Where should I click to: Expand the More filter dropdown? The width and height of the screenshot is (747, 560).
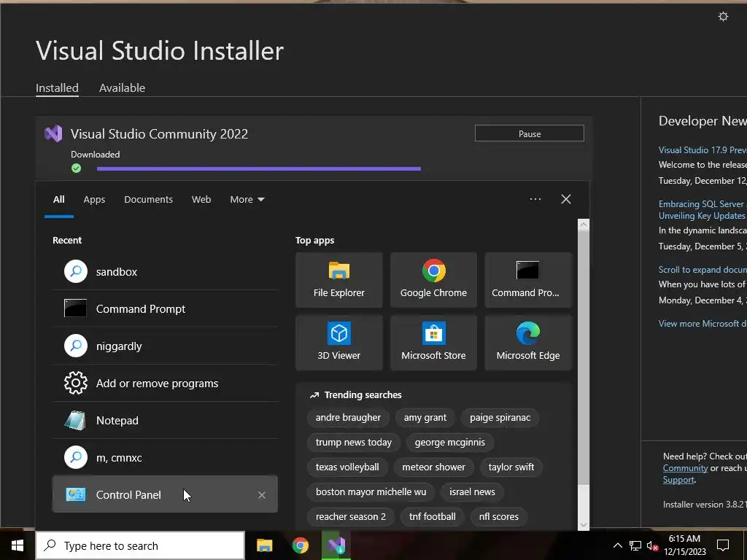[247, 200]
